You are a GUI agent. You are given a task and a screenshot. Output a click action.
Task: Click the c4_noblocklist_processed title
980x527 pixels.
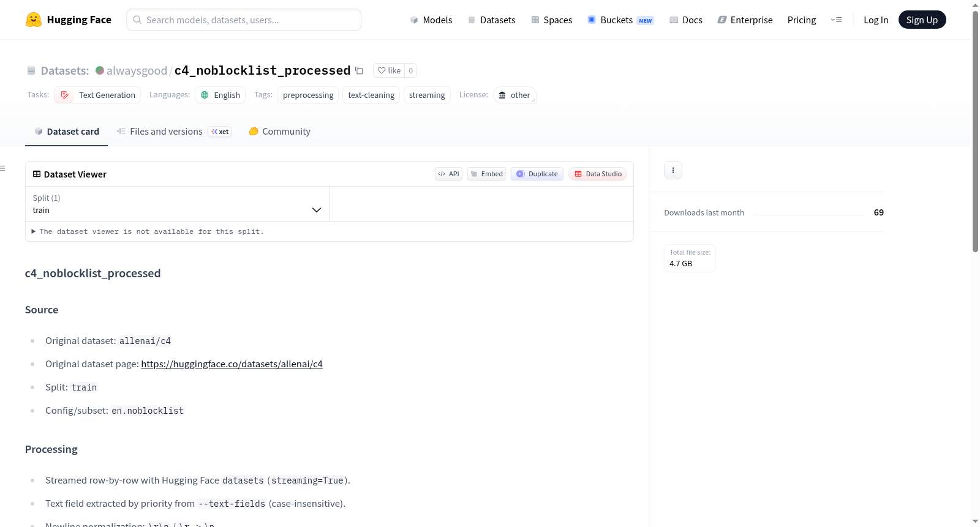point(262,70)
